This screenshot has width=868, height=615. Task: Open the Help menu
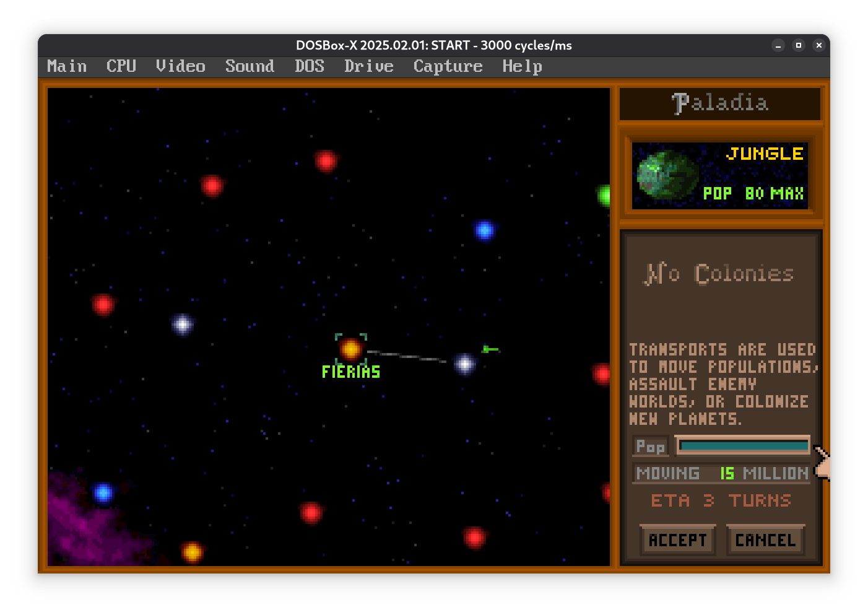click(x=522, y=66)
